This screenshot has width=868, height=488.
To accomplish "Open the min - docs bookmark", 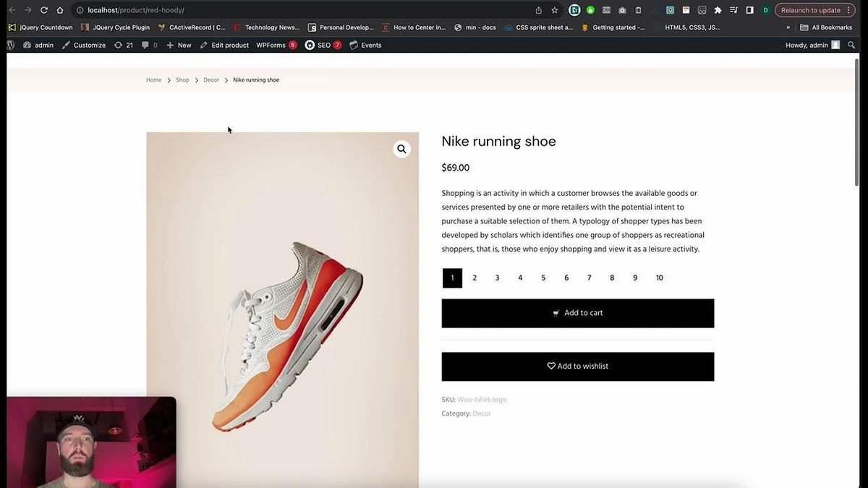I will (x=475, y=27).
